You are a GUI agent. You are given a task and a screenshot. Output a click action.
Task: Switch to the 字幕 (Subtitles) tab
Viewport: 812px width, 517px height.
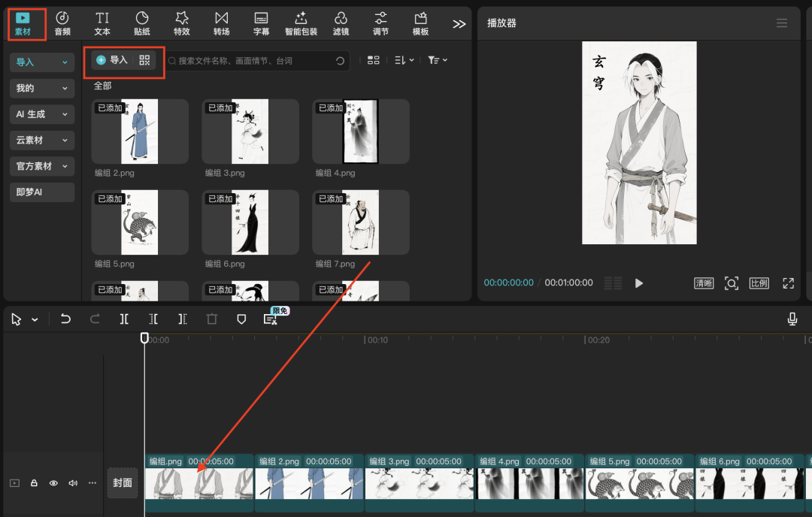point(261,23)
